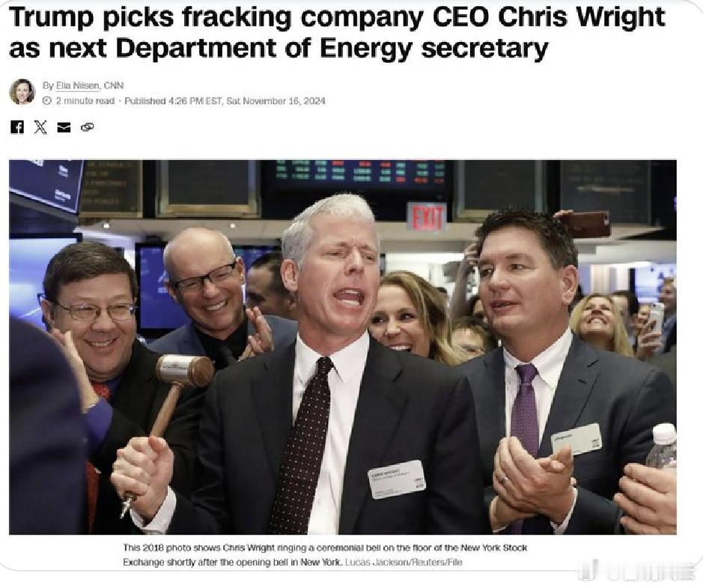Share the article via email icon
The width and height of the screenshot is (703, 588).
(64, 128)
